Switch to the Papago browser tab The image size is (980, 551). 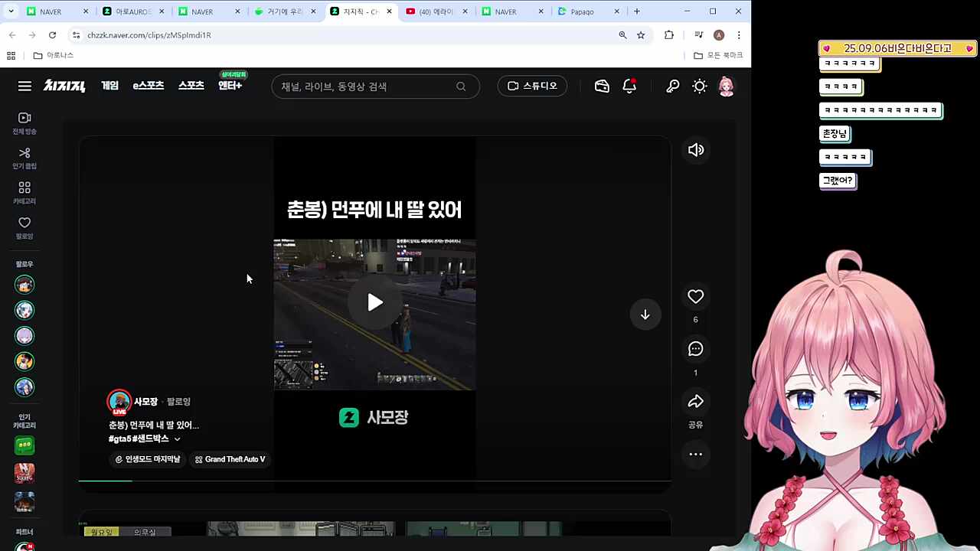coord(582,11)
